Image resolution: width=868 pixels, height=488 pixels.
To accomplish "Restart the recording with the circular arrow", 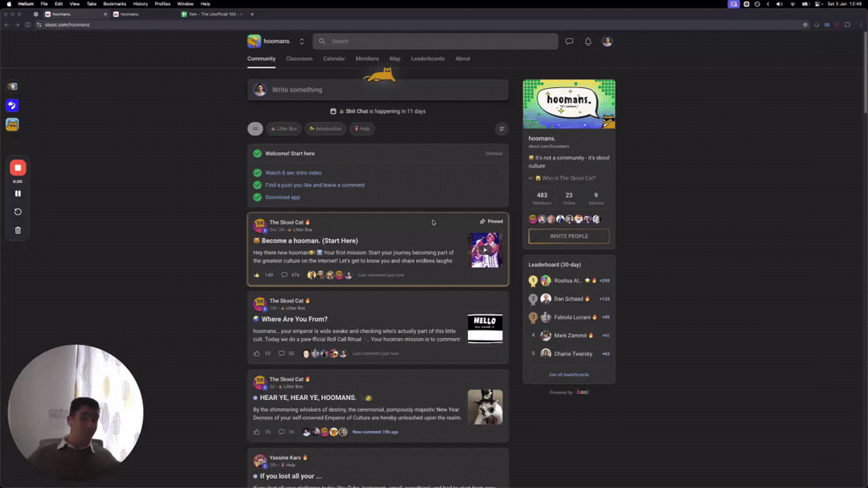I will point(18,212).
